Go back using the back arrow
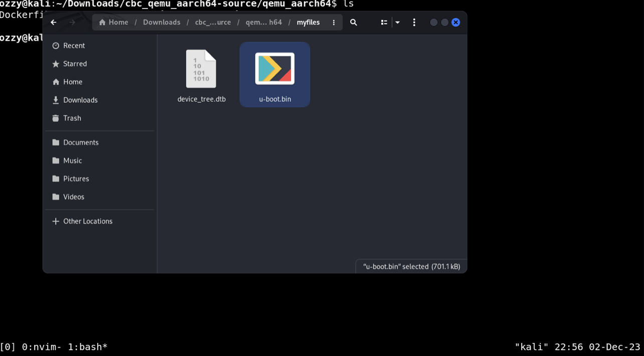Viewport: 644px width, 356px height. coord(54,23)
